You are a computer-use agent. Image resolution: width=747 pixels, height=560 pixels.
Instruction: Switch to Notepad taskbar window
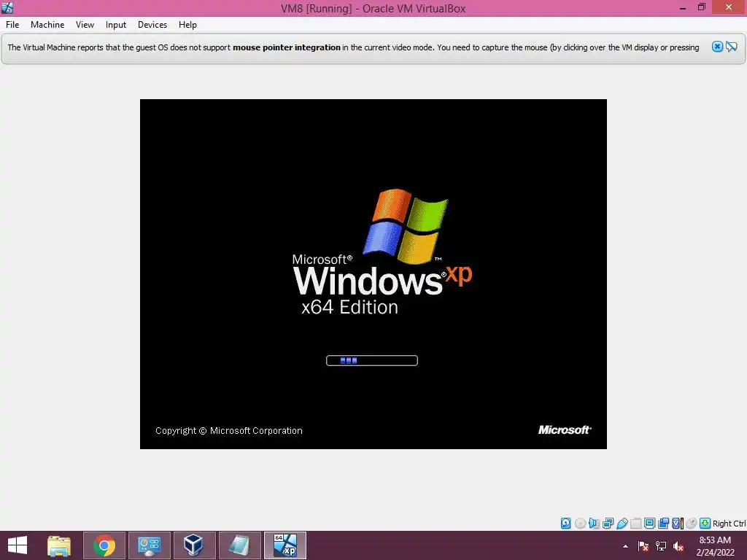[x=239, y=545]
